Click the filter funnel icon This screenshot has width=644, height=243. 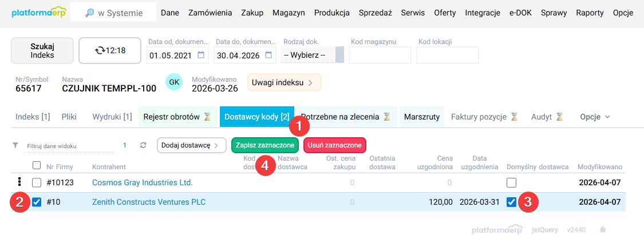click(15, 145)
